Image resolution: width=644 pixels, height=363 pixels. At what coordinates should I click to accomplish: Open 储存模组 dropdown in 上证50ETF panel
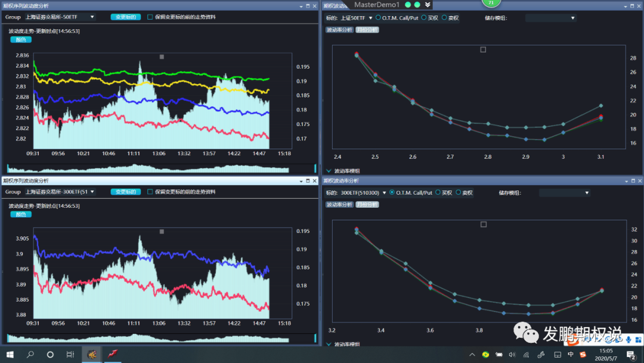click(x=551, y=18)
